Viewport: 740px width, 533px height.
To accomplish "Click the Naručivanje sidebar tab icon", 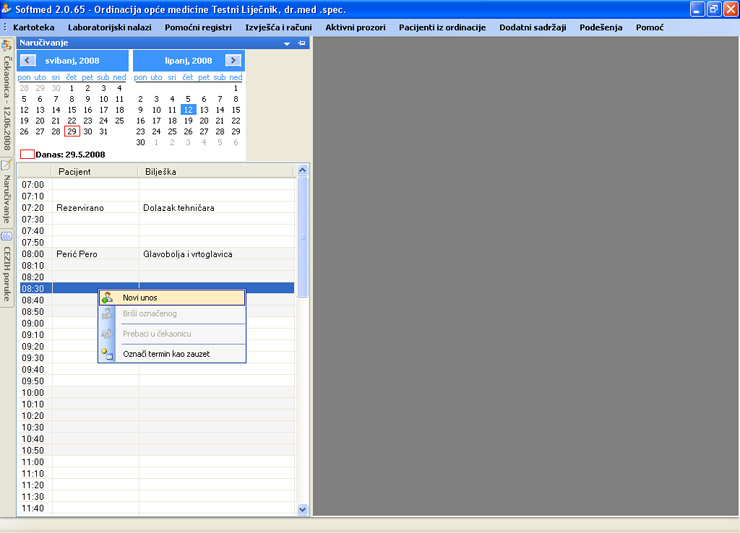I will tap(7, 165).
